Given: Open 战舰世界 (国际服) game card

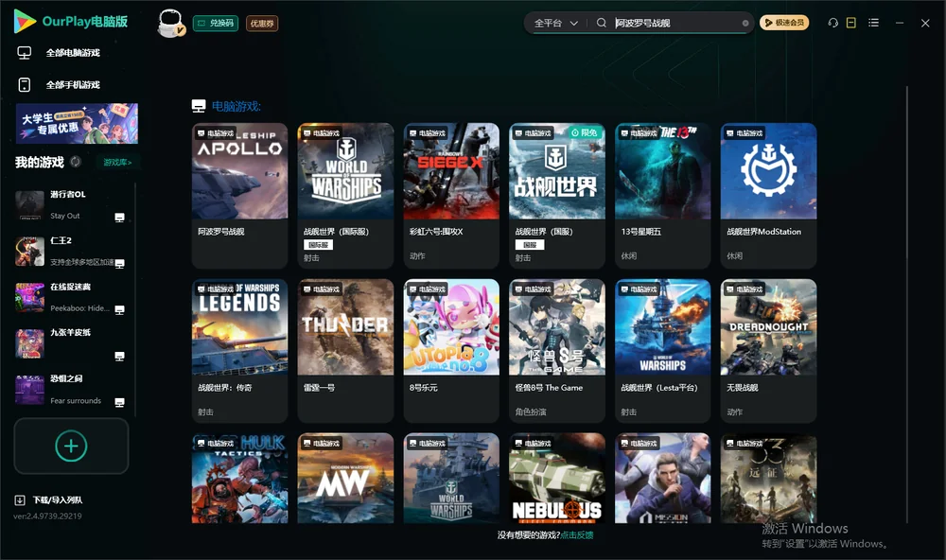Looking at the screenshot, I should point(345,196).
